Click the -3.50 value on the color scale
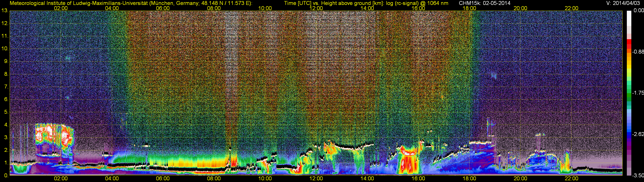Image resolution: width=644 pixels, height=182 pixels. (x=638, y=176)
